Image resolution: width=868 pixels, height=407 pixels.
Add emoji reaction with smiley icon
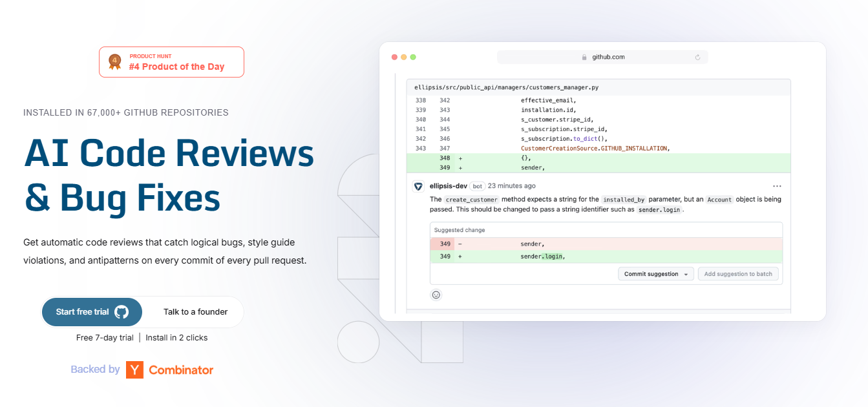tap(436, 295)
